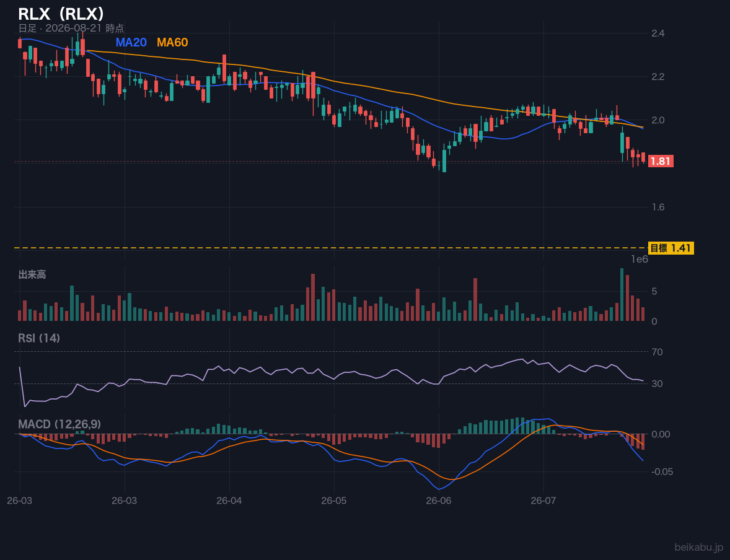Image resolution: width=730 pixels, height=560 pixels.
Task: Click the RSI (14) panel heading
Action: [x=39, y=338]
